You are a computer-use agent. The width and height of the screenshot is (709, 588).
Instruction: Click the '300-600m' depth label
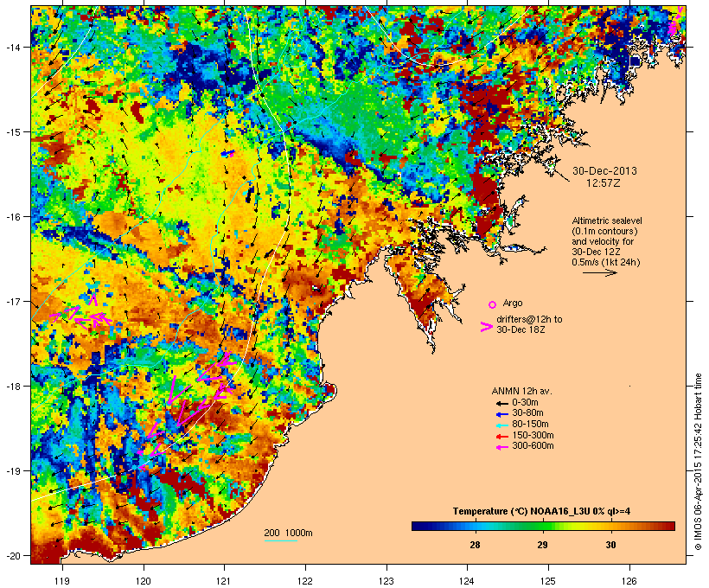click(533, 446)
